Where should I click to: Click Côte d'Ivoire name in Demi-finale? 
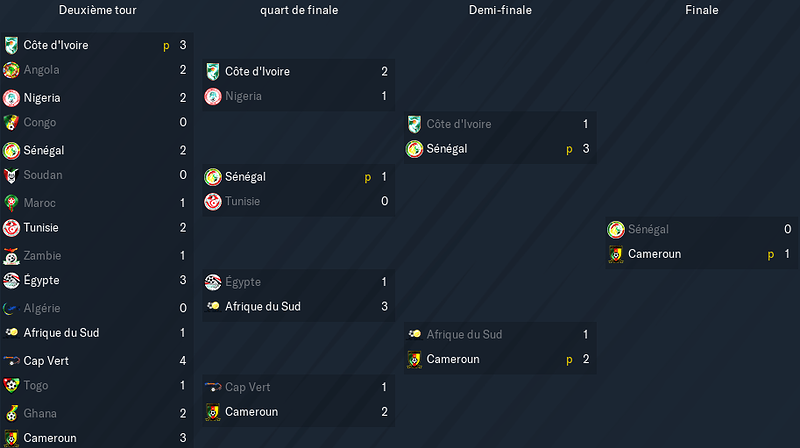point(459,124)
